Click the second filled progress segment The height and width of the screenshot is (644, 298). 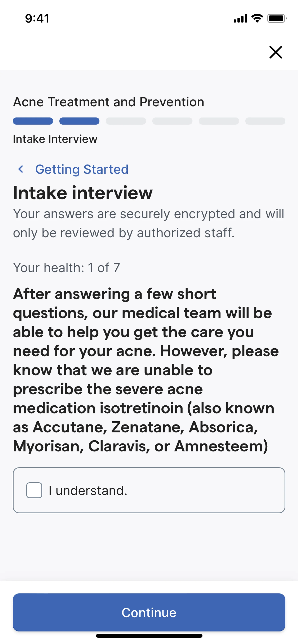(79, 121)
